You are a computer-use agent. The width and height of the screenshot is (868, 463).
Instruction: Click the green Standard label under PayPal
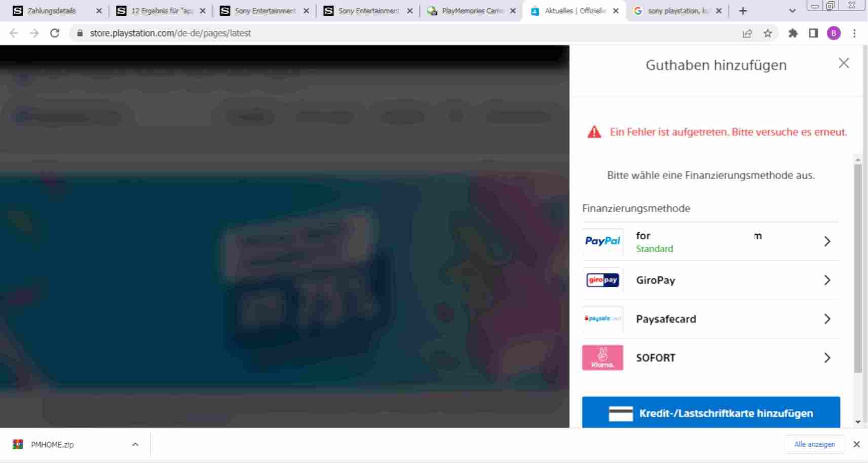coord(655,249)
